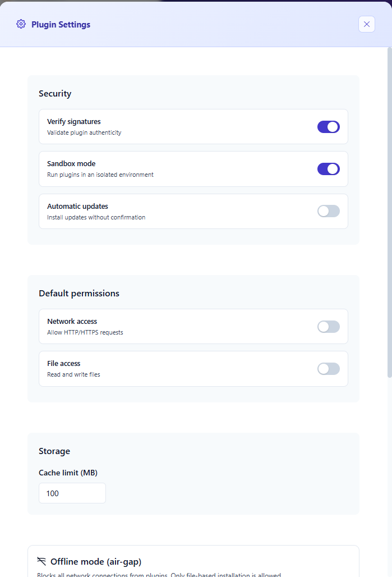Viewport: 392px width, 577px height.
Task: Turn off Sandbox mode
Action: click(x=328, y=168)
